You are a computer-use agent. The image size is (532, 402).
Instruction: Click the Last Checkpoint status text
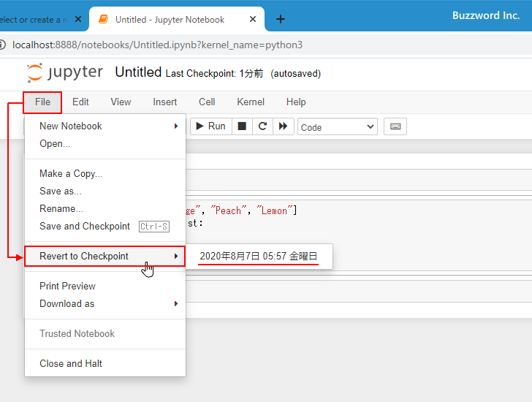coord(214,73)
